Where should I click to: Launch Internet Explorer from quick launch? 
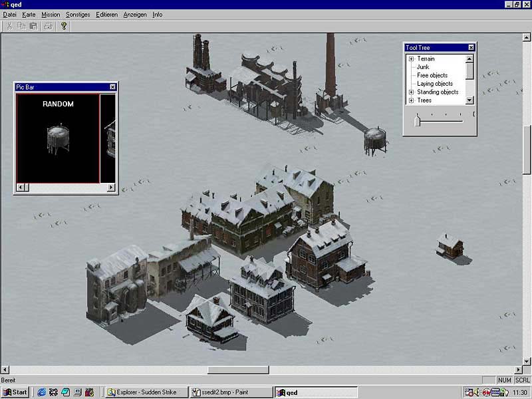(x=42, y=392)
